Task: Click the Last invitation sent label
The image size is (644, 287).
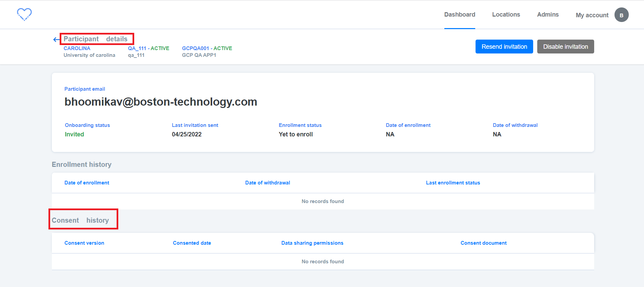Action: (x=195, y=125)
